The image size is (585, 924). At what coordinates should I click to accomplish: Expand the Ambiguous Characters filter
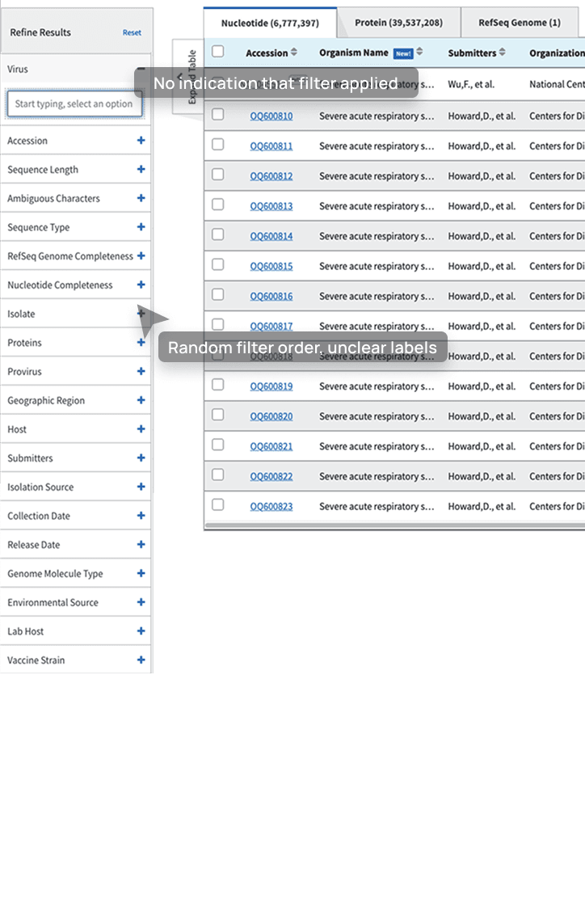(x=141, y=198)
